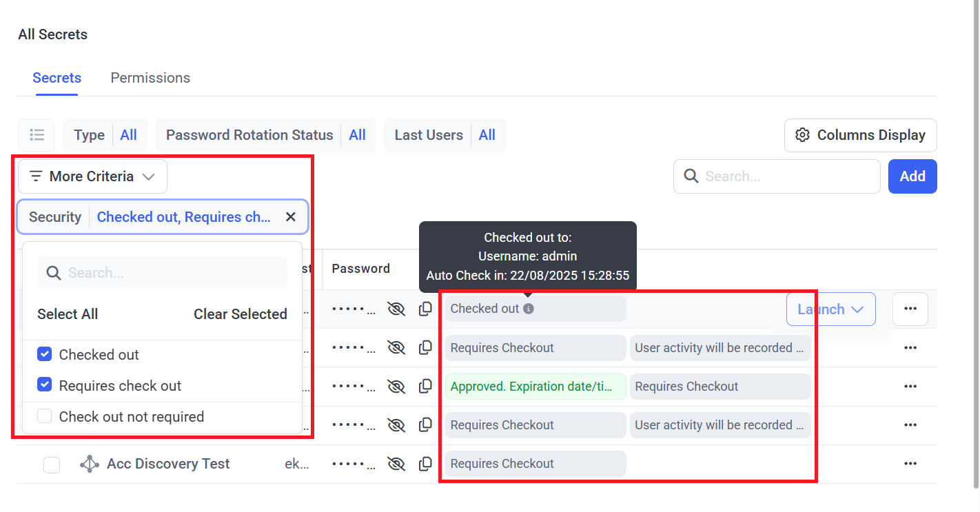
Task: Uncheck the Requires check out option
Action: click(x=45, y=385)
